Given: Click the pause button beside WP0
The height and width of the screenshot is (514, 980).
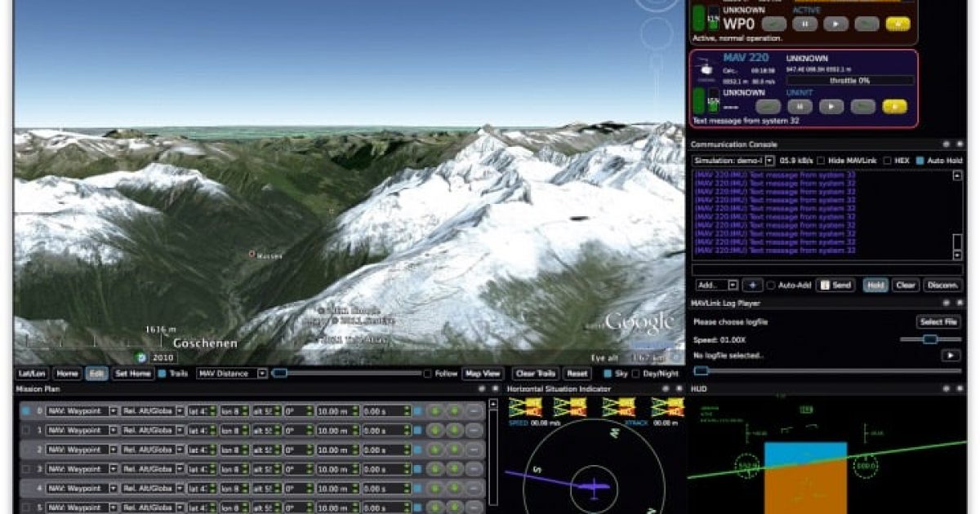Looking at the screenshot, I should [804, 24].
